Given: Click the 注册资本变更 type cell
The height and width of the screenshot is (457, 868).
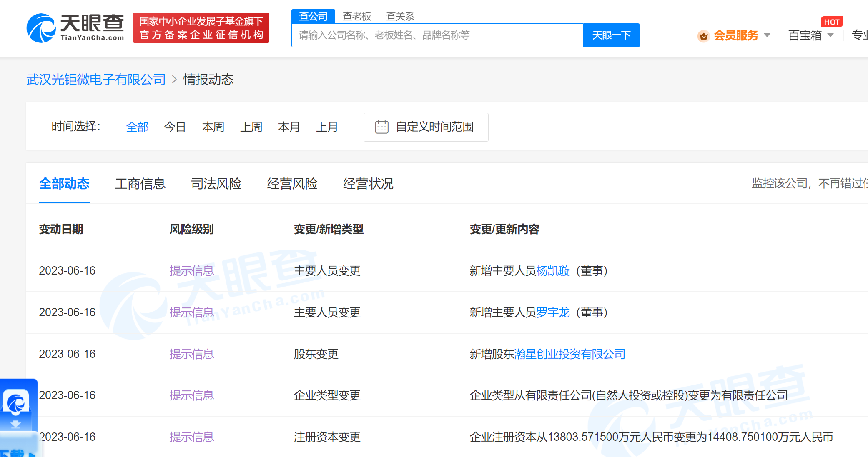Looking at the screenshot, I should (x=327, y=437).
